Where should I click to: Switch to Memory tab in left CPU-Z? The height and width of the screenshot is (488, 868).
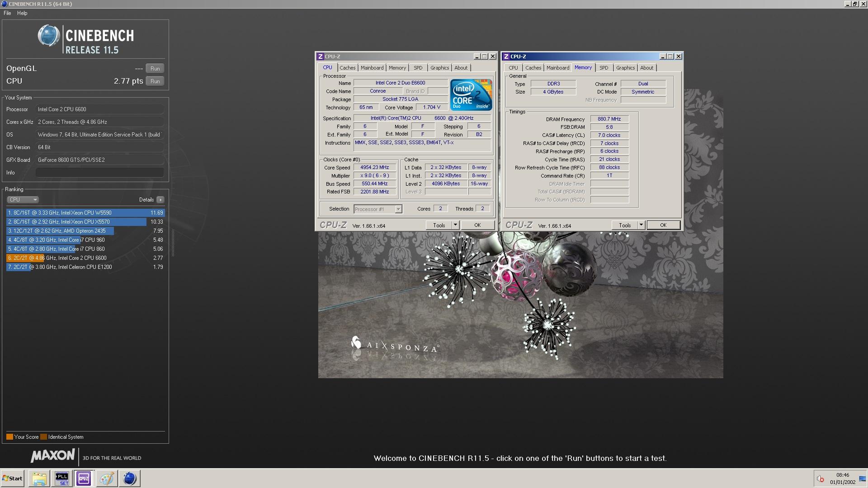click(397, 68)
